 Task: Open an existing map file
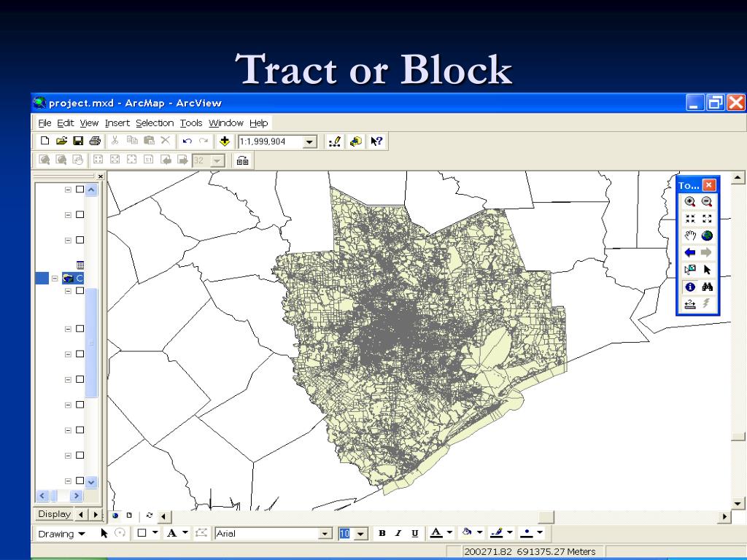[x=61, y=141]
